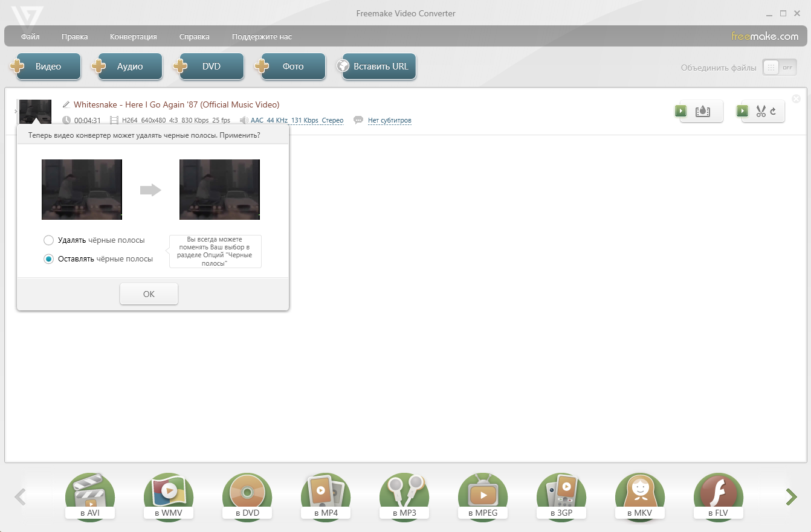Open the AAC 44 KHz audio track dropdown
This screenshot has width=811, height=532.
coord(297,121)
